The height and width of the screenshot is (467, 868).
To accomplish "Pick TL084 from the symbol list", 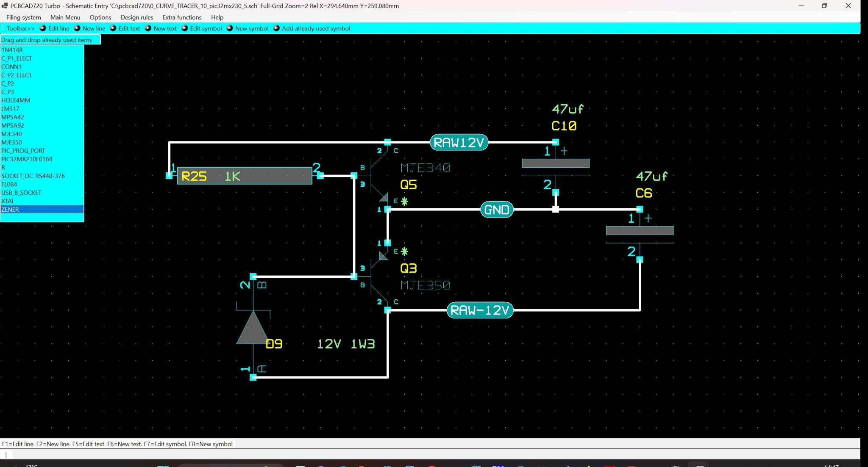I will click(42, 184).
